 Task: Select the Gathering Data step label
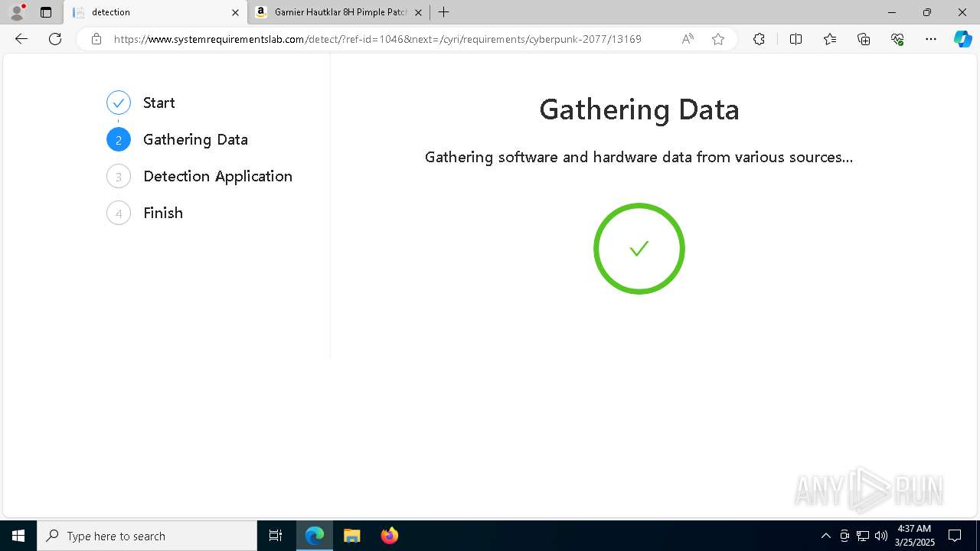point(195,139)
